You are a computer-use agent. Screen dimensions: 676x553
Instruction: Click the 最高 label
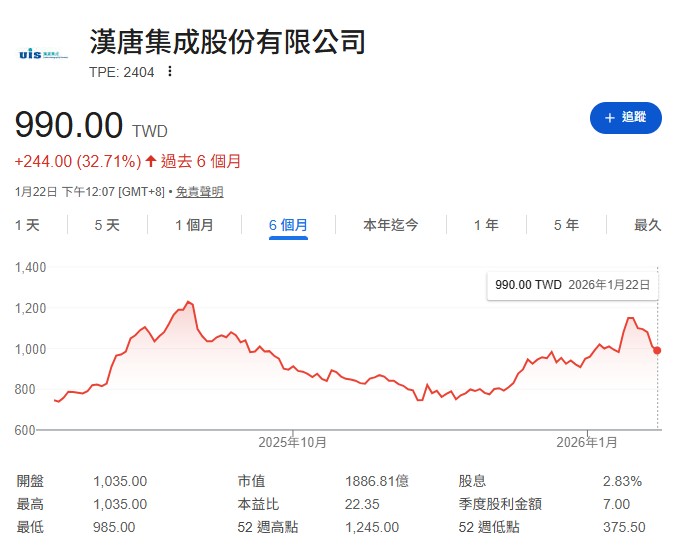click(x=30, y=504)
